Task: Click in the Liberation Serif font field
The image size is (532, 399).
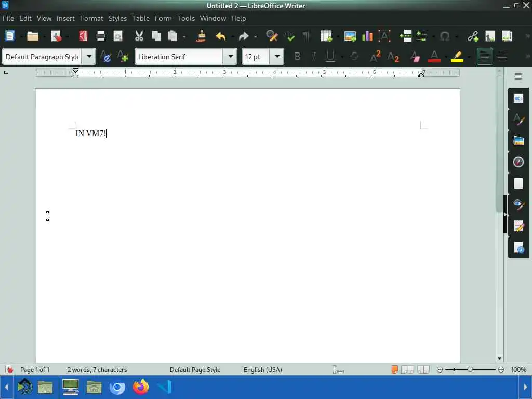Action: coord(179,57)
